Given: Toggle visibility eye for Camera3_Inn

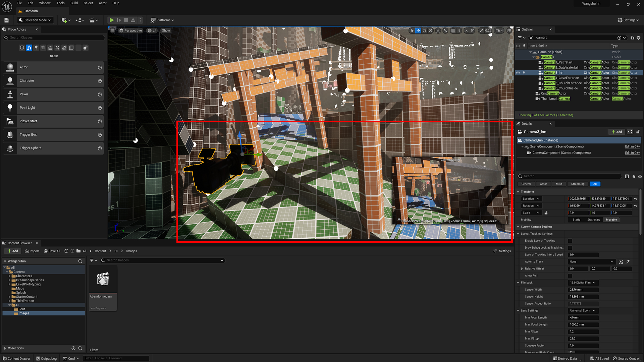Looking at the screenshot, I should point(518,73).
